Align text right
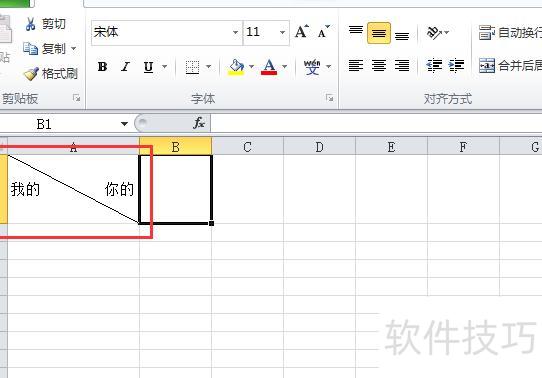This screenshot has width=542, height=378. pyautogui.click(x=402, y=65)
